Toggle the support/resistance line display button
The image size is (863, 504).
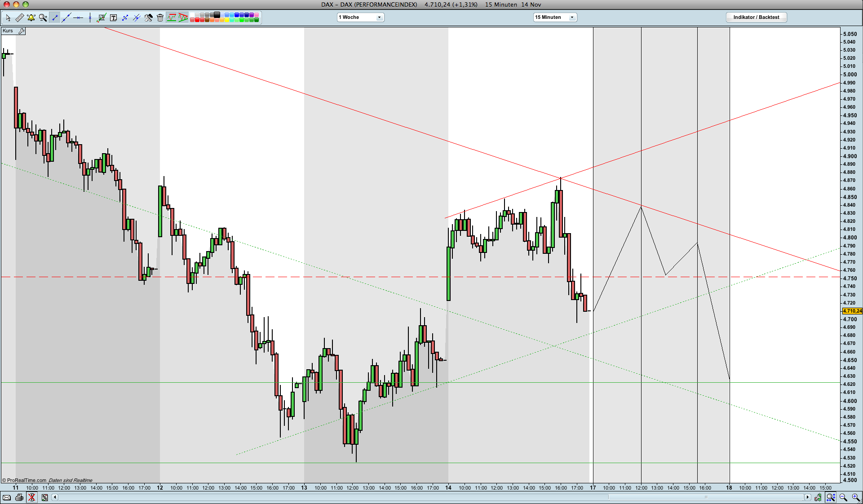[171, 18]
